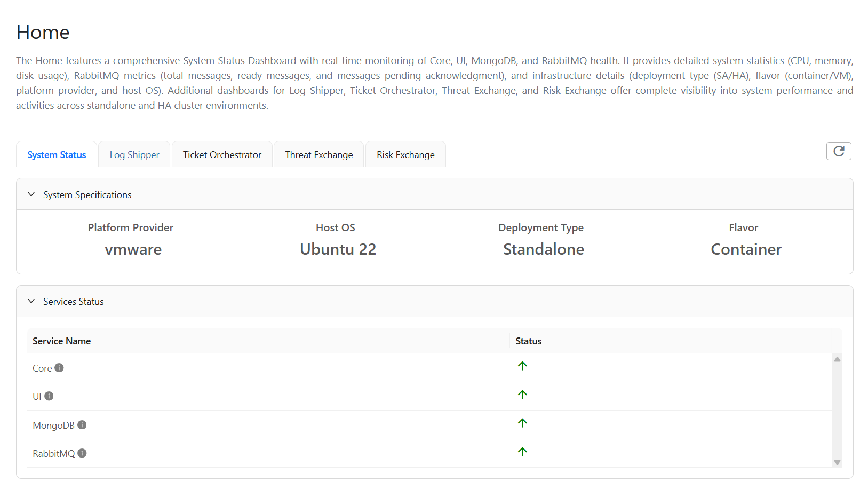Click the services table scroll down arrow

point(838,462)
